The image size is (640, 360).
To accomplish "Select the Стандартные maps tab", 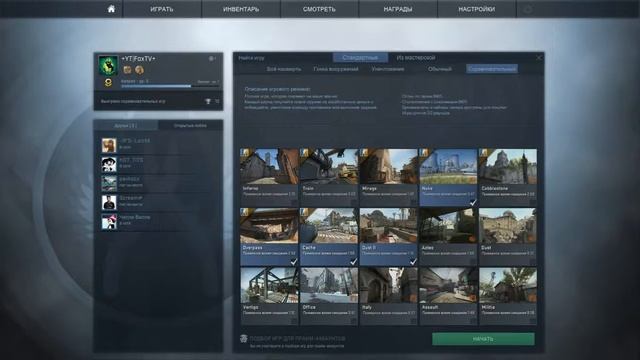I will [360, 58].
